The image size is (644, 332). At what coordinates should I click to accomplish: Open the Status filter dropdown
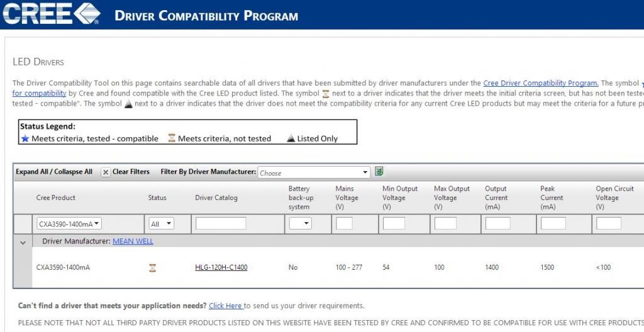(162, 224)
